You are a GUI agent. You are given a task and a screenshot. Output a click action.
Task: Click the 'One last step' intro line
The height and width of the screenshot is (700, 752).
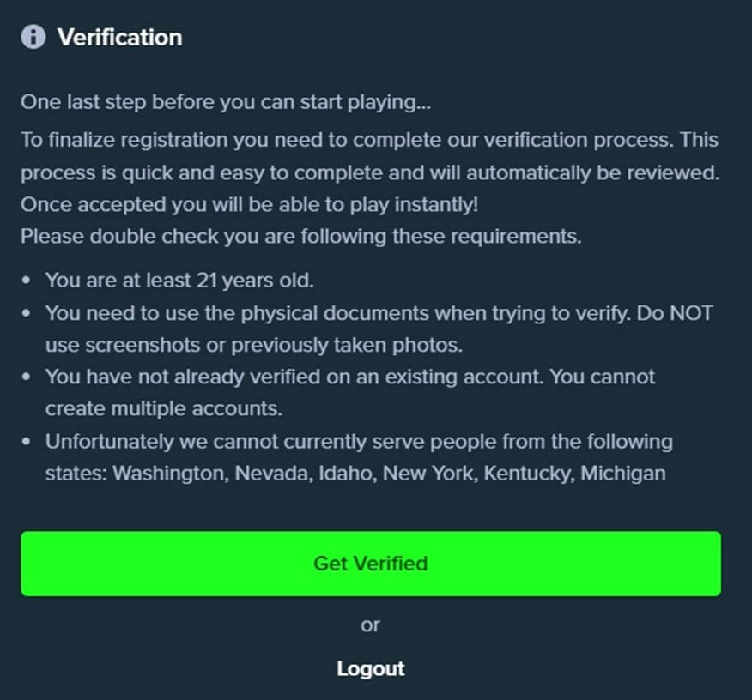point(226,102)
